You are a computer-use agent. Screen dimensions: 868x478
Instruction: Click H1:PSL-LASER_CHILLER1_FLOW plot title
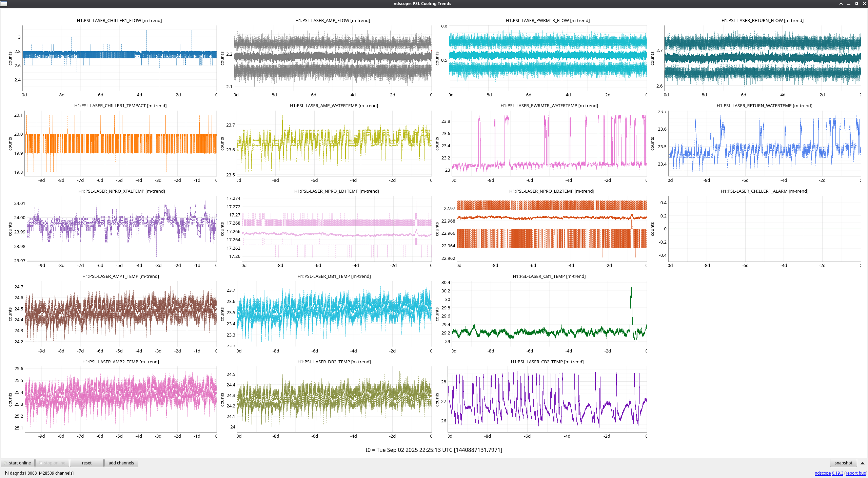click(119, 20)
